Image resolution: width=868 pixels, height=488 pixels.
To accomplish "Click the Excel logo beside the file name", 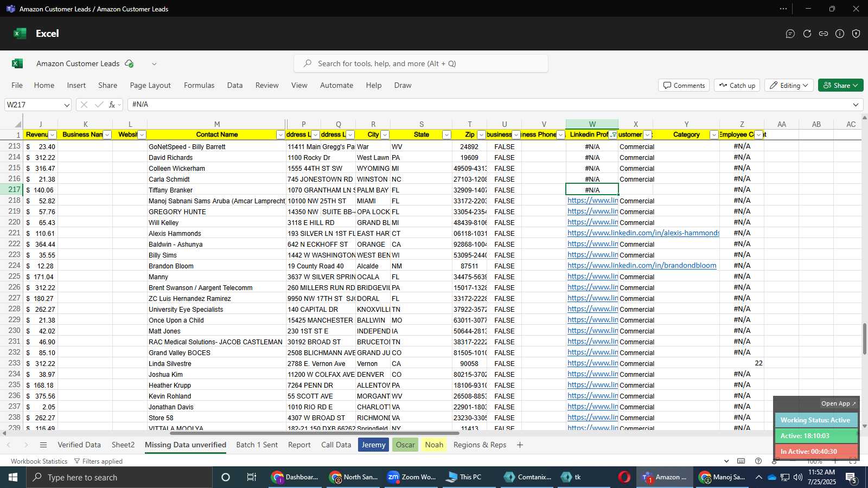I will click(x=17, y=63).
